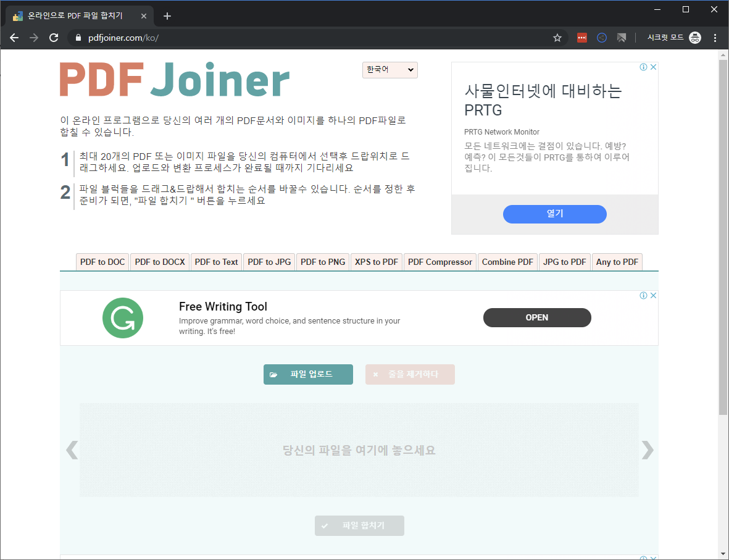Click the vertical page scrollbar

(x=723, y=237)
